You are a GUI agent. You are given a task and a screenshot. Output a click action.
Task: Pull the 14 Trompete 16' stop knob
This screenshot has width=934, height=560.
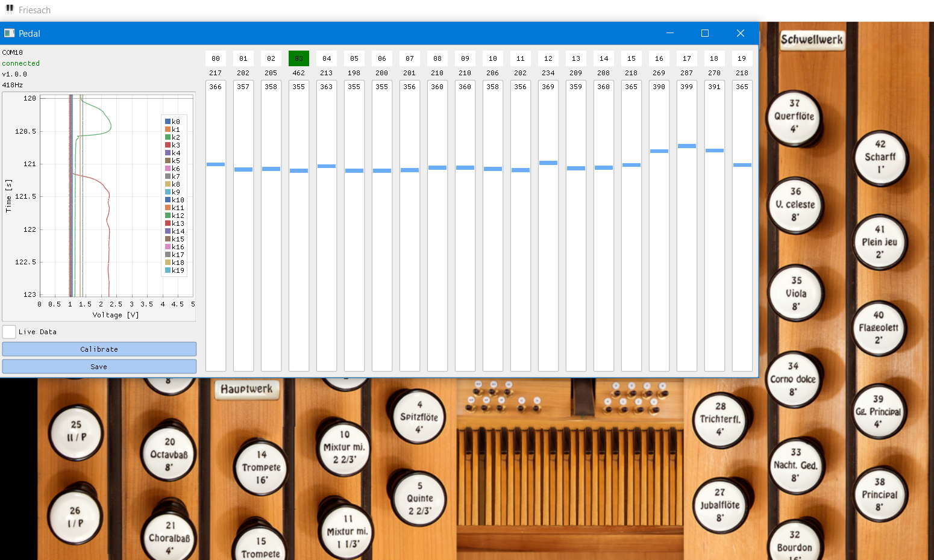point(262,468)
